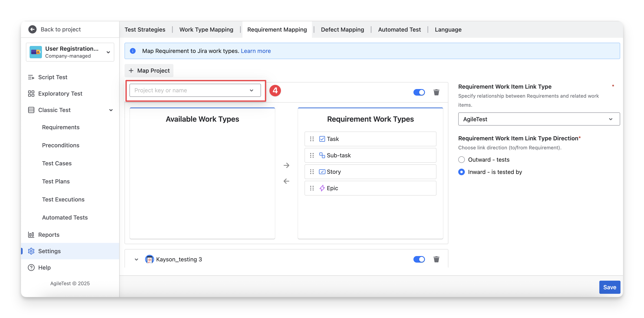Delete the new project mapping with trash icon
644x318 pixels.
pyautogui.click(x=436, y=92)
